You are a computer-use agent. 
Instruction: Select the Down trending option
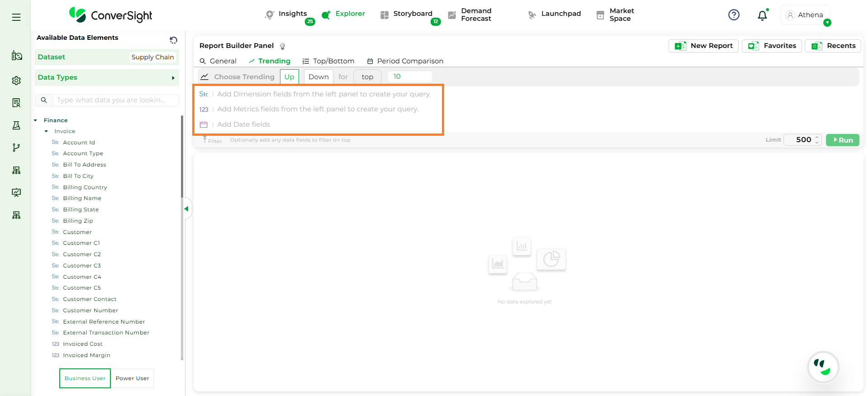(x=318, y=77)
